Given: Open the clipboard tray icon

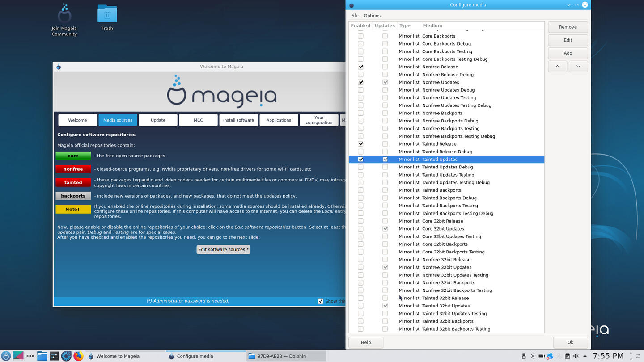Looking at the screenshot, I should [567, 356].
